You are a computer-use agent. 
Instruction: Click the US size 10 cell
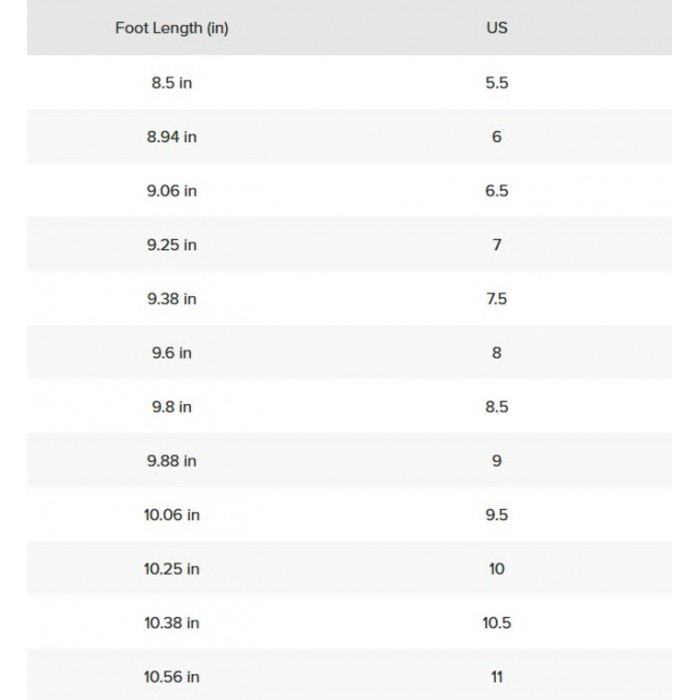[496, 569]
